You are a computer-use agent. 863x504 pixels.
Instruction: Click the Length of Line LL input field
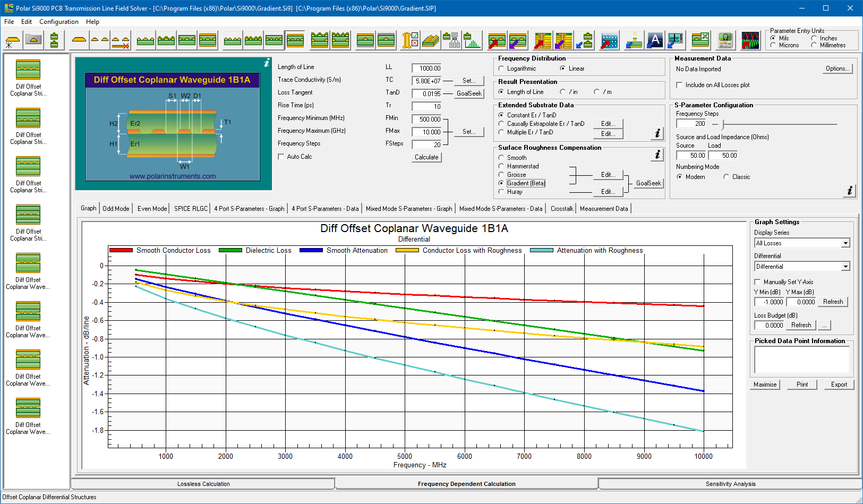point(427,69)
